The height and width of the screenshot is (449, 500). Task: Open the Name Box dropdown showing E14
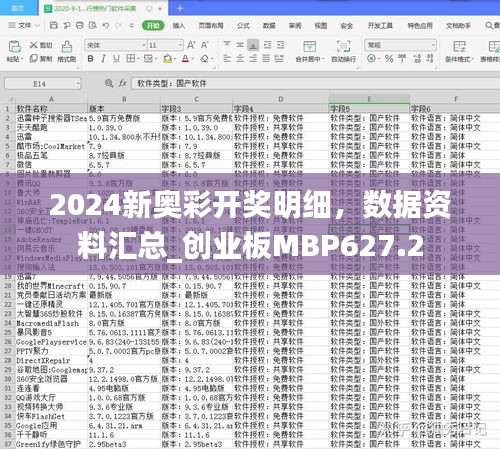78,83
